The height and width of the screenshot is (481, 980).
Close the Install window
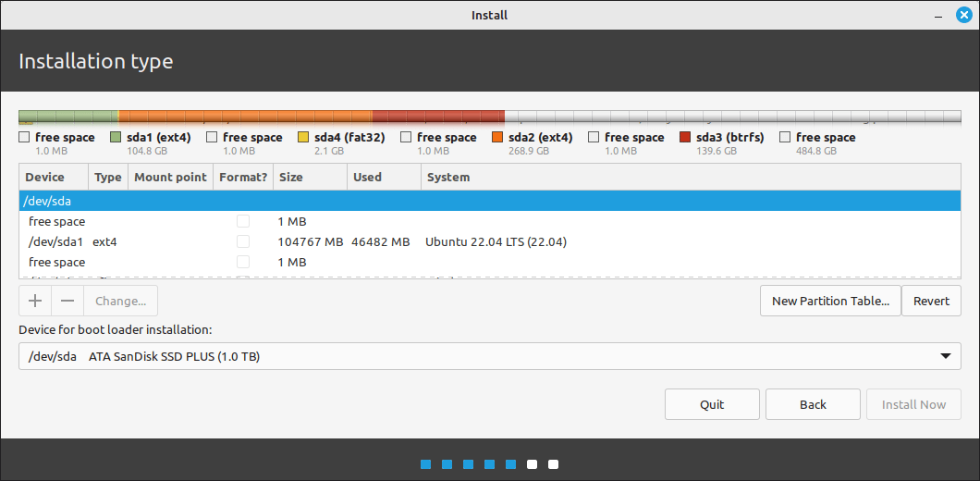[x=963, y=15]
